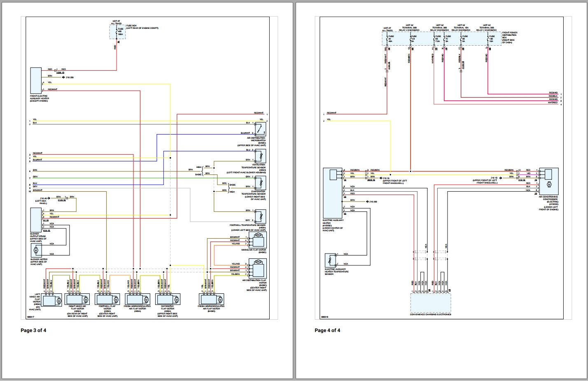Click the Mixing Air Flap Motor icon
Viewport: 588px width, 381px height.
click(258, 240)
